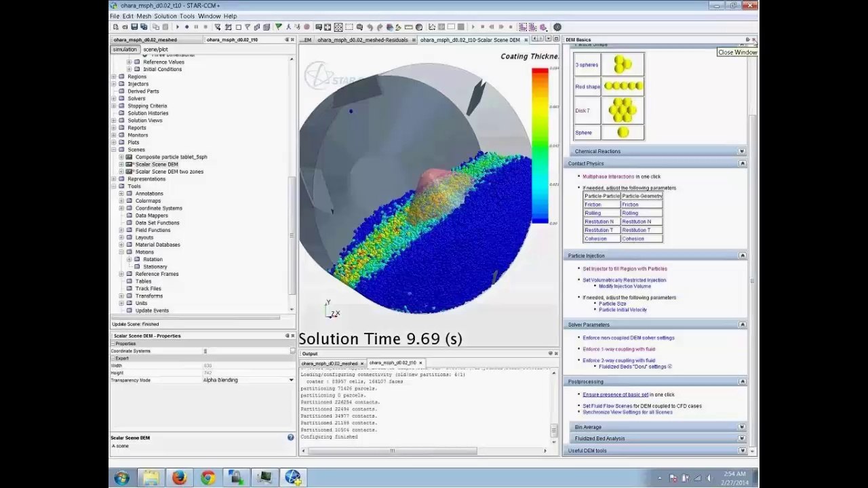Click the STAR-CCM+ taskbar icon
The height and width of the screenshot is (488, 868).
point(292,478)
